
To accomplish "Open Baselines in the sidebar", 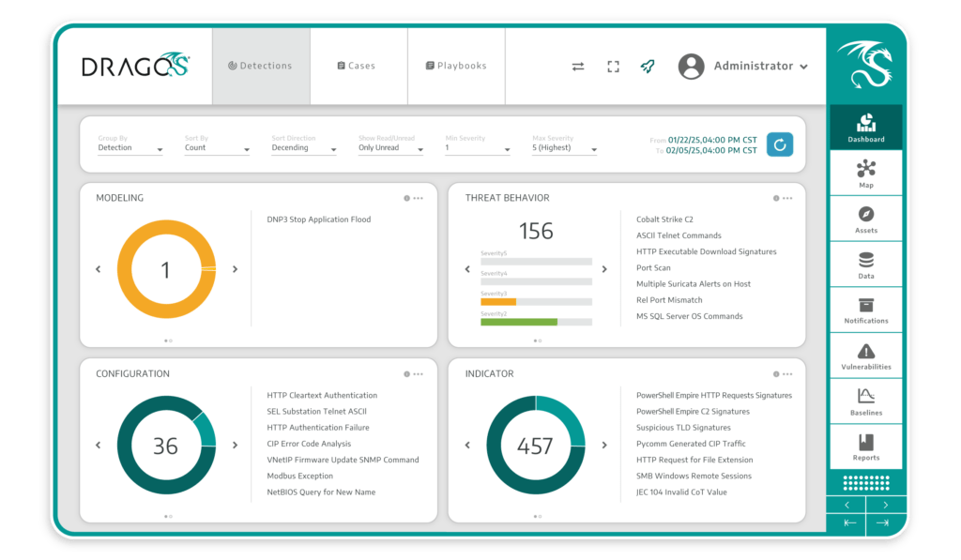I will (x=866, y=401).
